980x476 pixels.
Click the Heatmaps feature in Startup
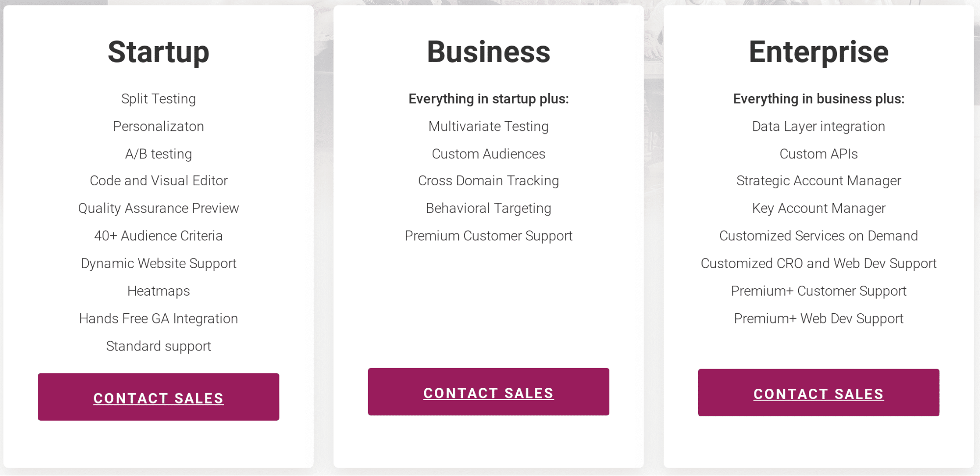coord(158,291)
